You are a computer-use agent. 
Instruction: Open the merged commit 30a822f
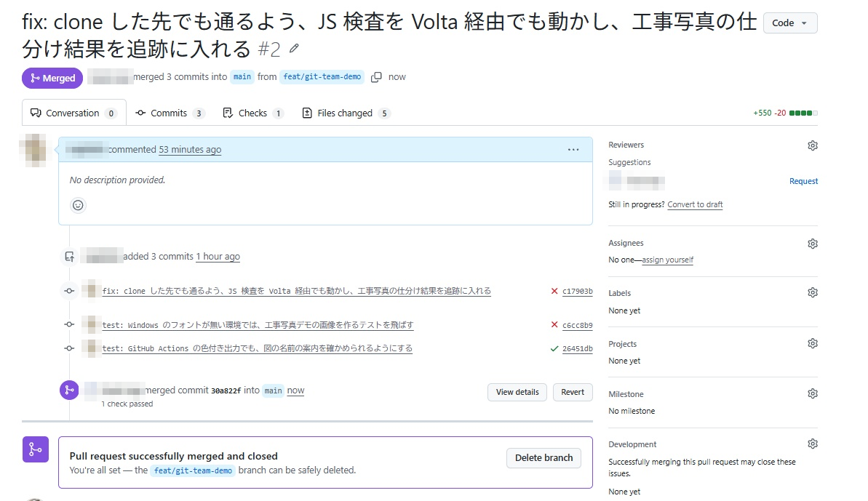(226, 390)
